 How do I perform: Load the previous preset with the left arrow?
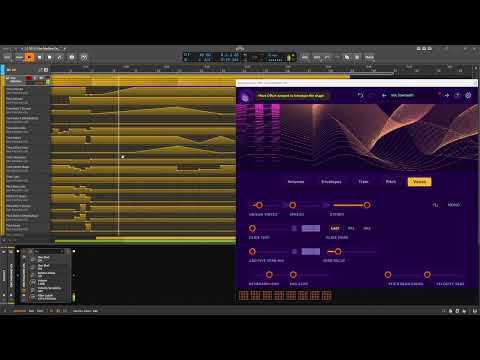click(x=384, y=95)
